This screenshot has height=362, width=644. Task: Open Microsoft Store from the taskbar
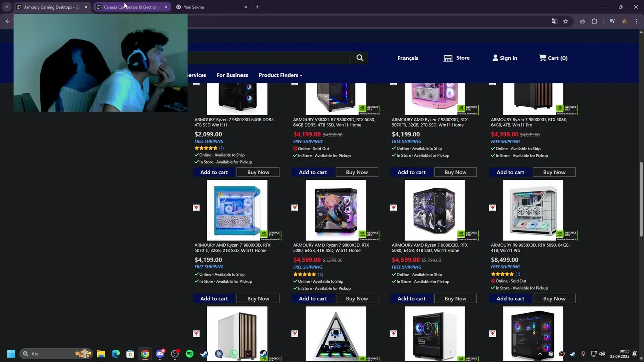pyautogui.click(x=130, y=354)
